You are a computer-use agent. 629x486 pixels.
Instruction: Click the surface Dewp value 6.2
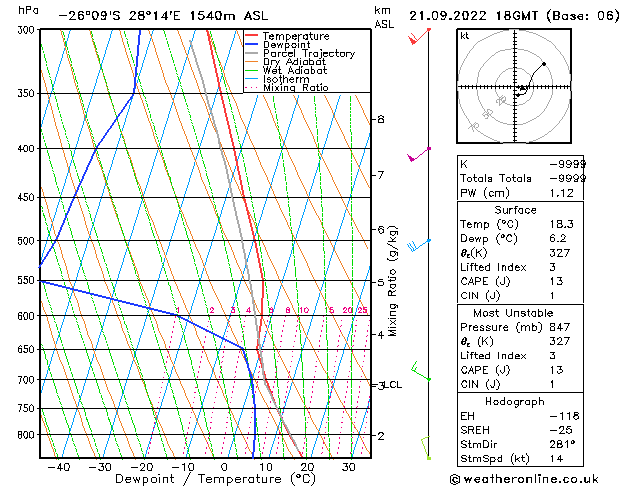pyautogui.click(x=558, y=238)
